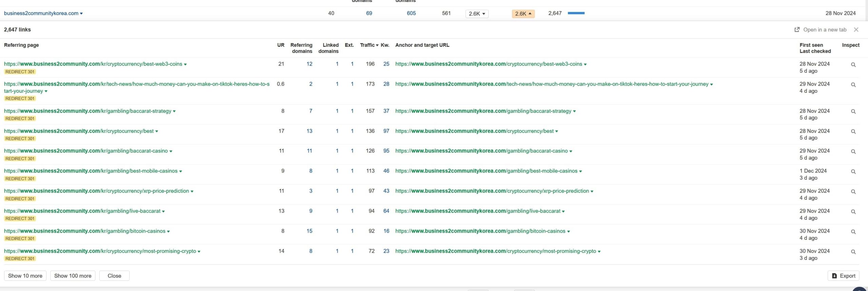Inspect the best-mobile-casinos row
868x291 pixels.
tap(853, 172)
